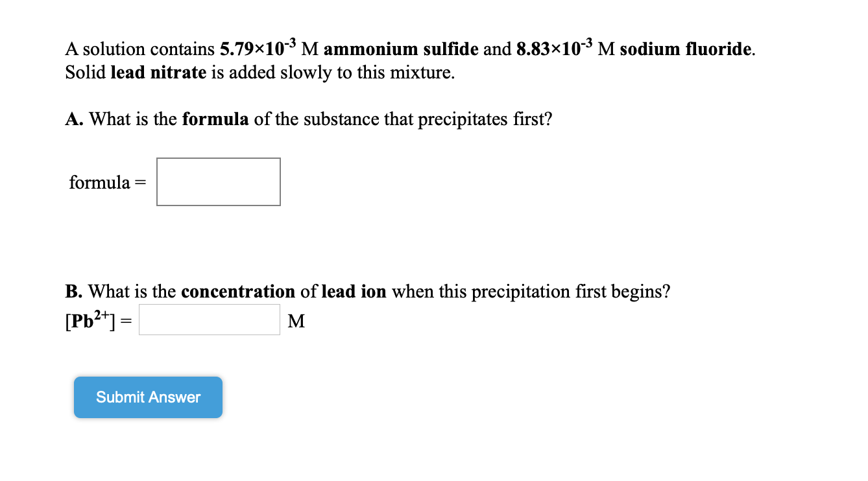Viewport: 868px width, 481px height.
Task: Select the bold text ammonium sulfide
Action: (399, 49)
